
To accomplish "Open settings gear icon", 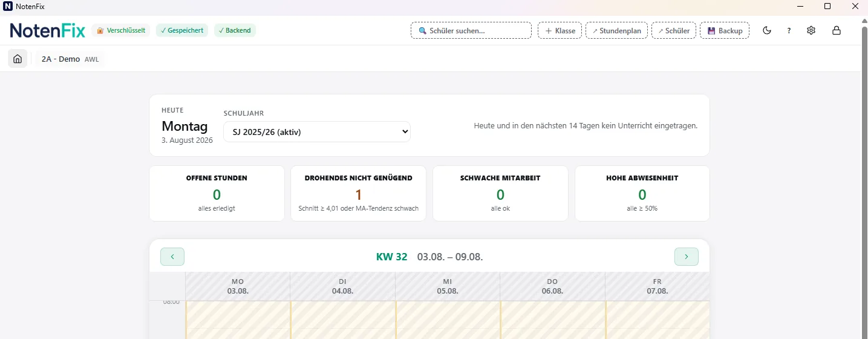I will point(811,30).
